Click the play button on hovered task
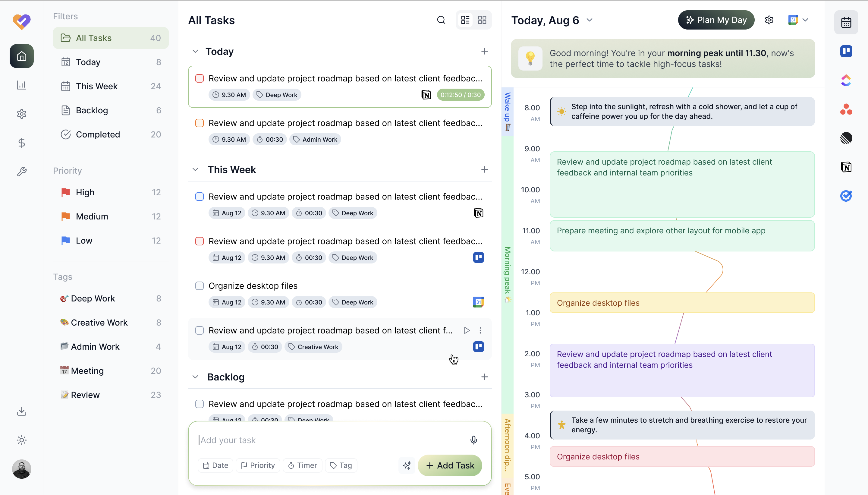This screenshot has height=495, width=868. (x=467, y=330)
